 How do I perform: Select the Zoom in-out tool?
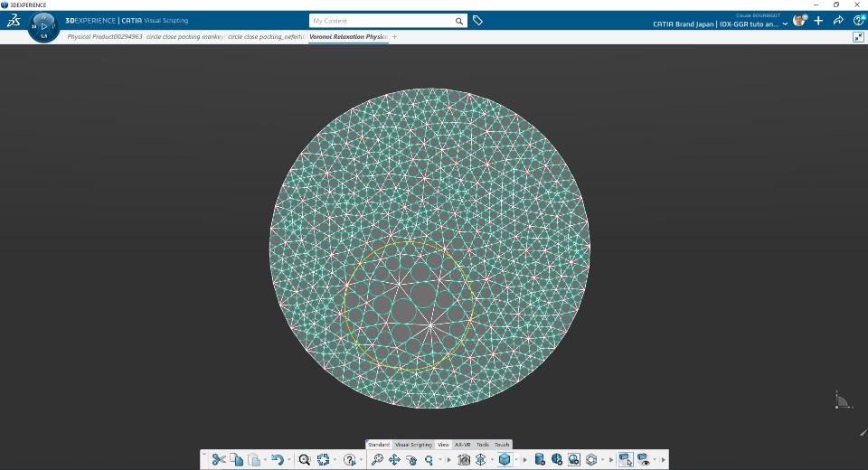coord(429,459)
